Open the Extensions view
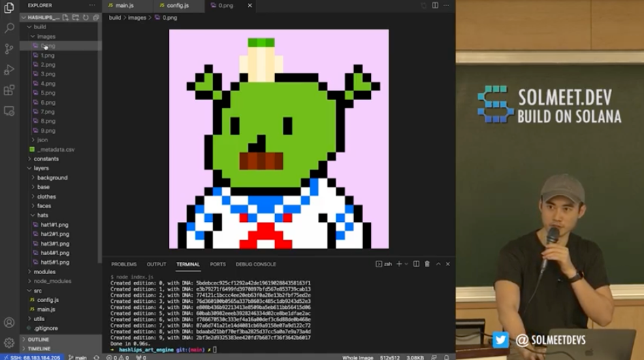This screenshot has height=360, width=644. click(x=9, y=90)
